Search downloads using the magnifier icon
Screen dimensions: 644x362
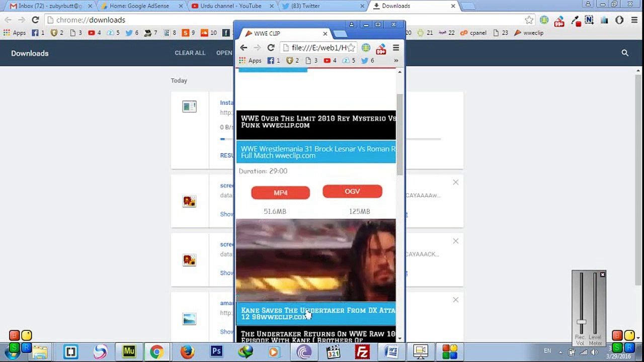[625, 53]
